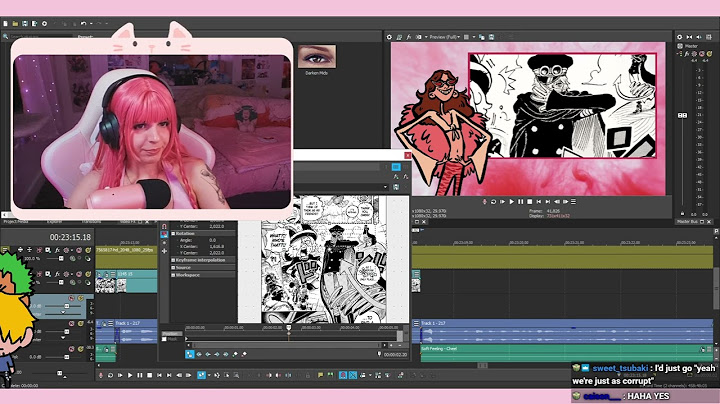This screenshot has width=720, height=404.
Task: Create a new project from the toolbar
Action: pyautogui.click(x=5, y=23)
